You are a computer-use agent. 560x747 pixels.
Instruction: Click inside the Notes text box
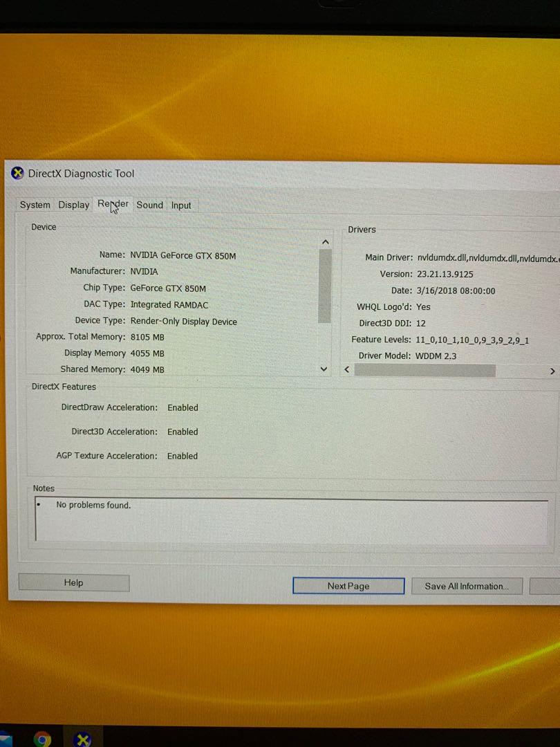290,519
